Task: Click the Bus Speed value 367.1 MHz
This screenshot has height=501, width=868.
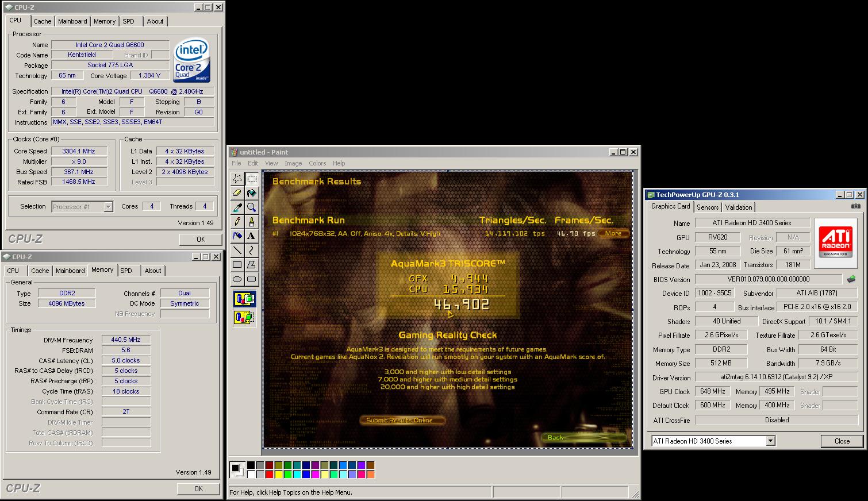Action: pos(78,172)
